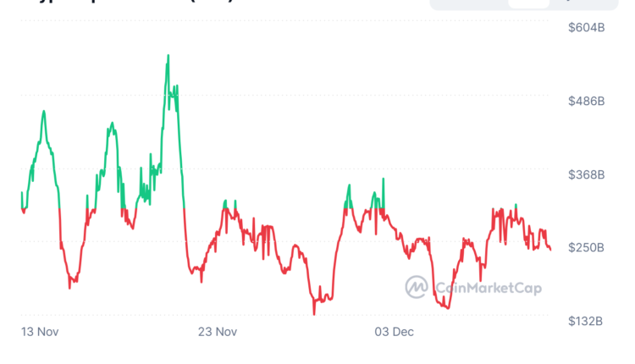Screen dimensions: 635x364
Task: Click the CoinMarketCap logo icon watermark
Action: point(416,287)
